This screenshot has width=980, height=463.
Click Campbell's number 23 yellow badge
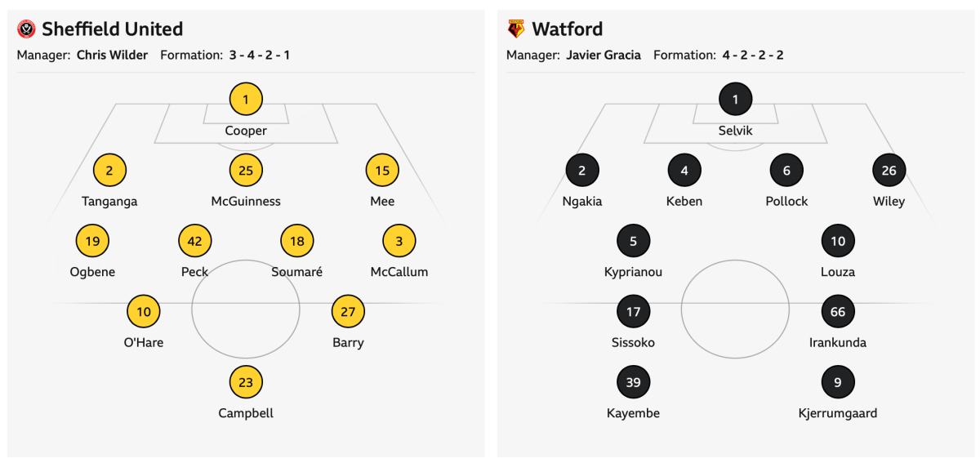point(246,381)
